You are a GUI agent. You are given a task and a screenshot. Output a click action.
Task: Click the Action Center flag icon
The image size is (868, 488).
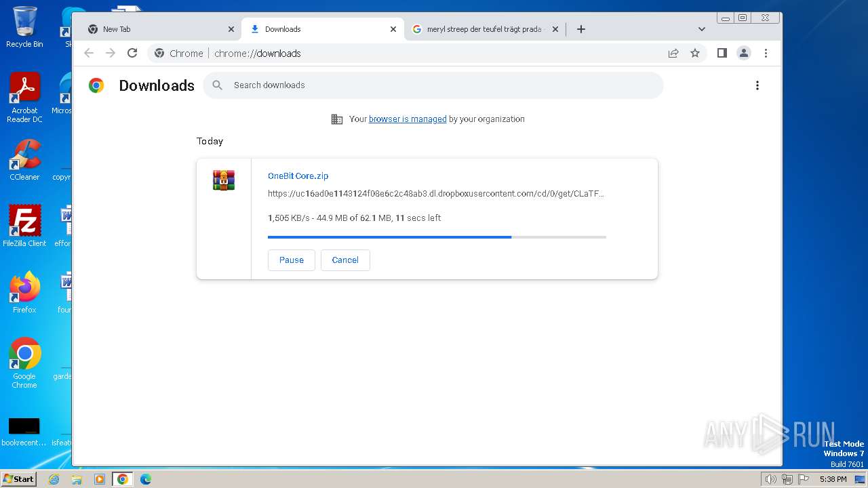coord(804,479)
